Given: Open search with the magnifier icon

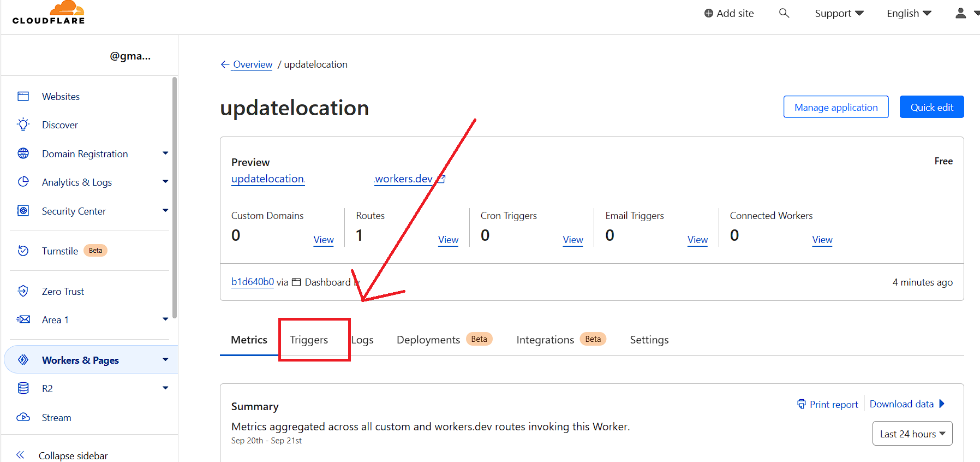Looking at the screenshot, I should 784,13.
